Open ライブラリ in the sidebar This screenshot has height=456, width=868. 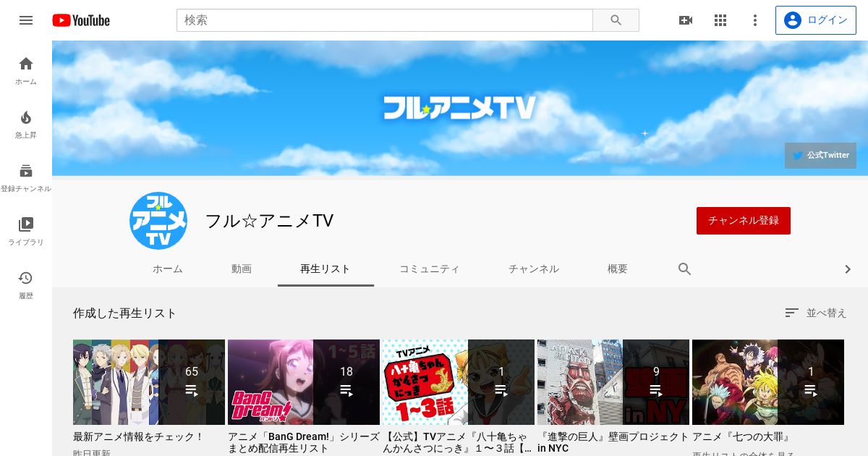(x=26, y=232)
